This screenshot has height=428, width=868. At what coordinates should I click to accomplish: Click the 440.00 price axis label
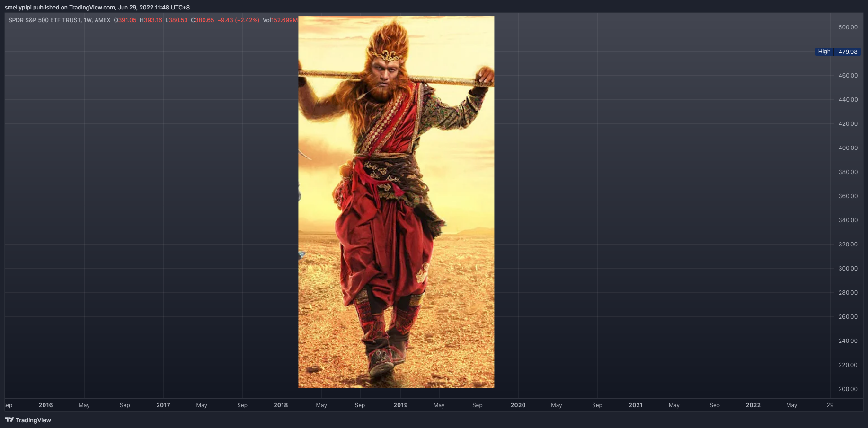[848, 100]
